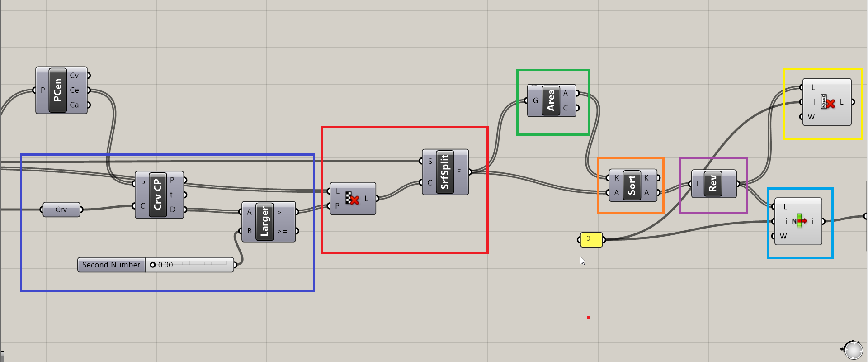
Task: Click the L input of Cull Index
Action: [x=813, y=87]
